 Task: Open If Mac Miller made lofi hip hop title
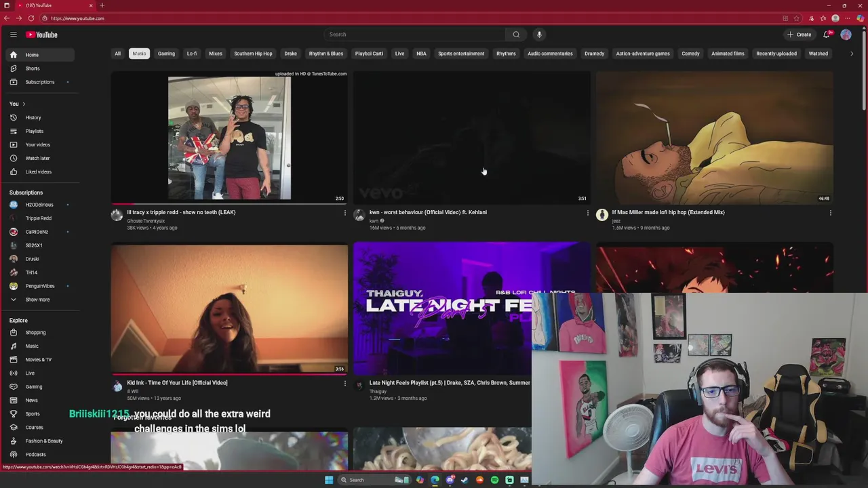point(668,212)
